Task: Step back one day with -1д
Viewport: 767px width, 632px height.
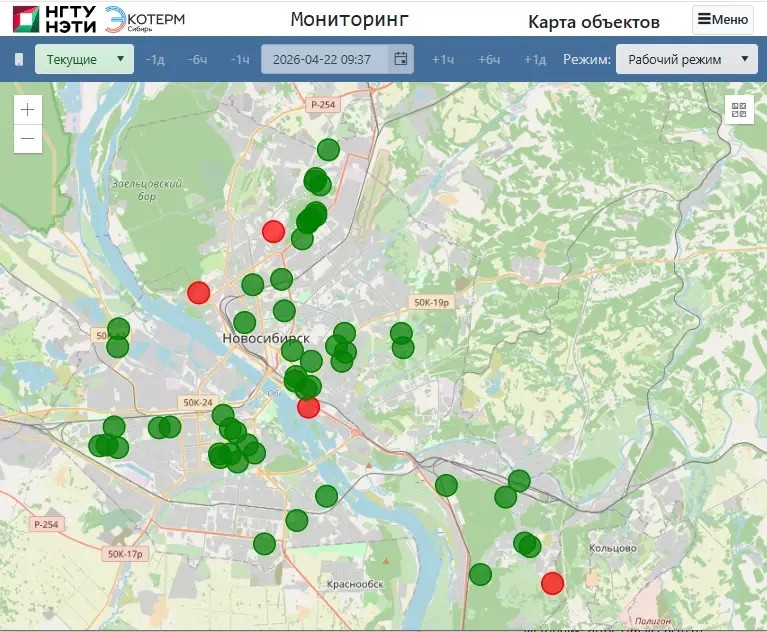Action: [x=155, y=60]
